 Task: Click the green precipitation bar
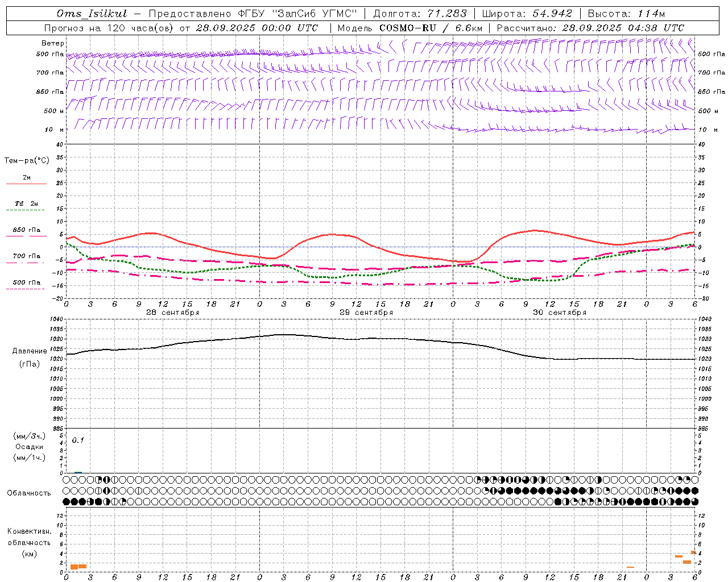coord(78,472)
